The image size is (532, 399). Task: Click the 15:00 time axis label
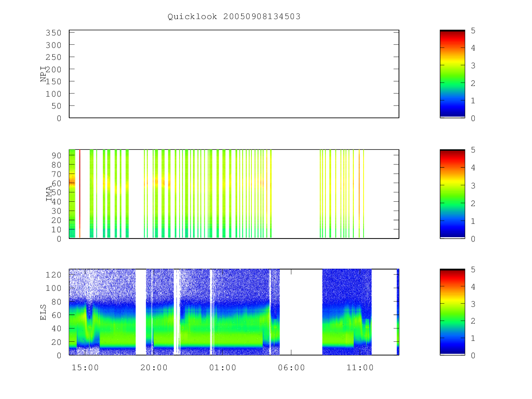85,368
